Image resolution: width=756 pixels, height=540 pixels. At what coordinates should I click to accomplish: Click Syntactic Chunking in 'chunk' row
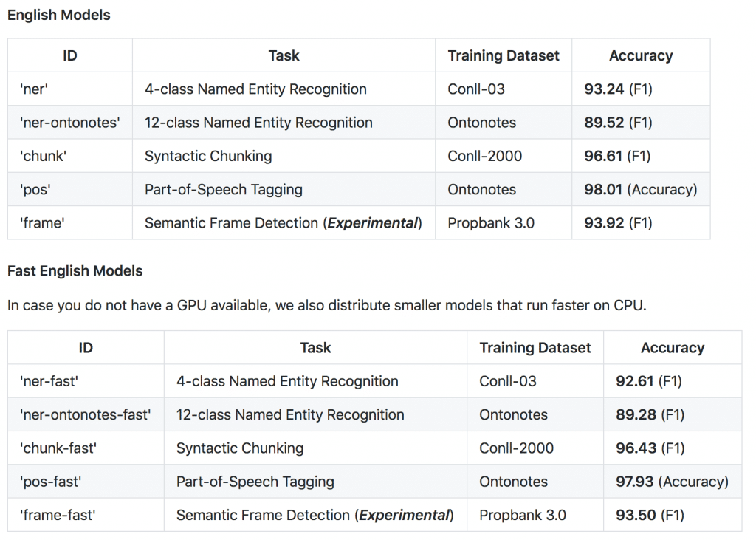coord(208,157)
